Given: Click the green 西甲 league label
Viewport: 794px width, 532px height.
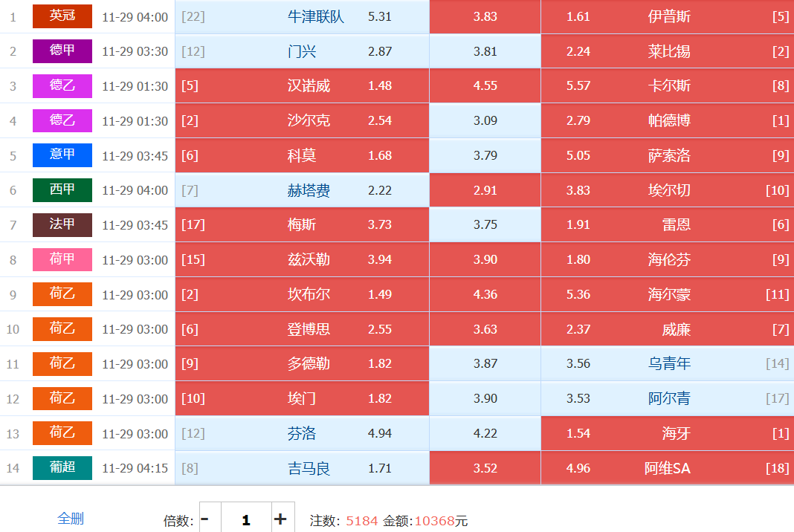Looking at the screenshot, I should [62, 190].
